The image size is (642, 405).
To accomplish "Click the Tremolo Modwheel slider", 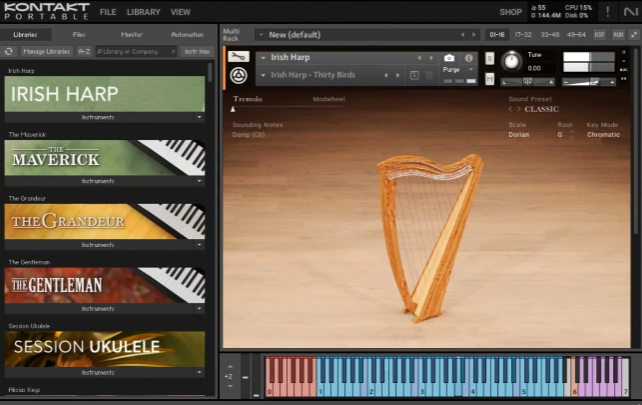I will [289, 109].
